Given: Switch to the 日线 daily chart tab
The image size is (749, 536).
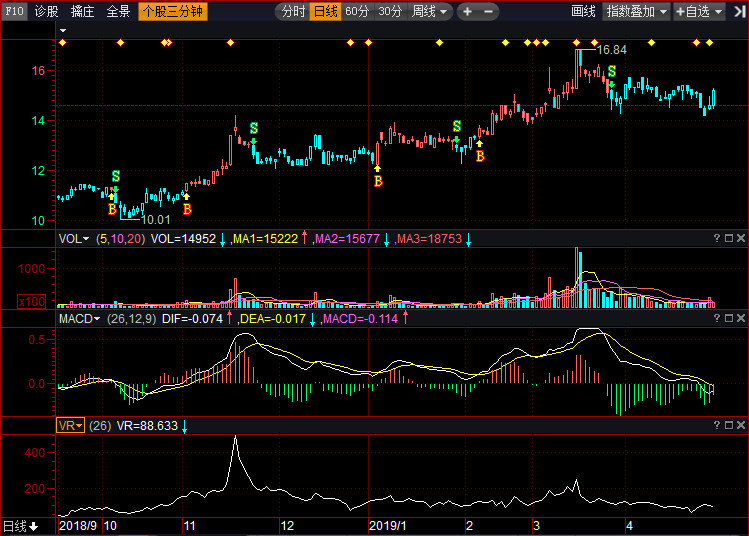Looking at the screenshot, I should pos(325,11).
